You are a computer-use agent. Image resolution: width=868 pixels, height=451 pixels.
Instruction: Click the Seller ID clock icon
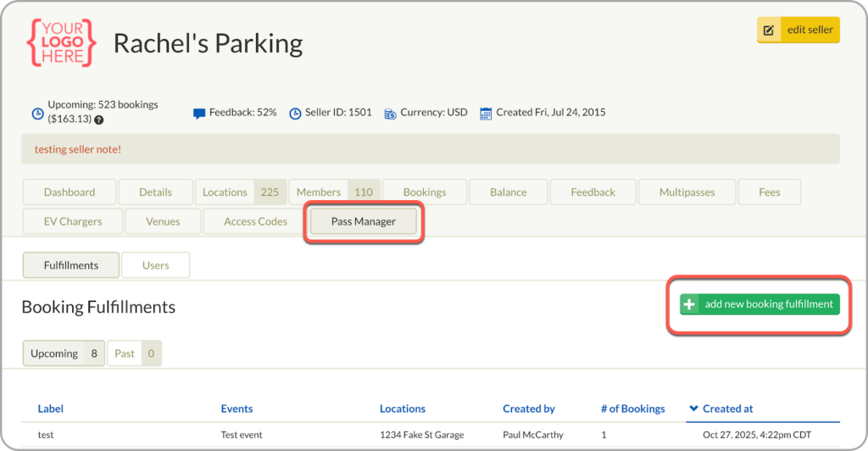295,113
